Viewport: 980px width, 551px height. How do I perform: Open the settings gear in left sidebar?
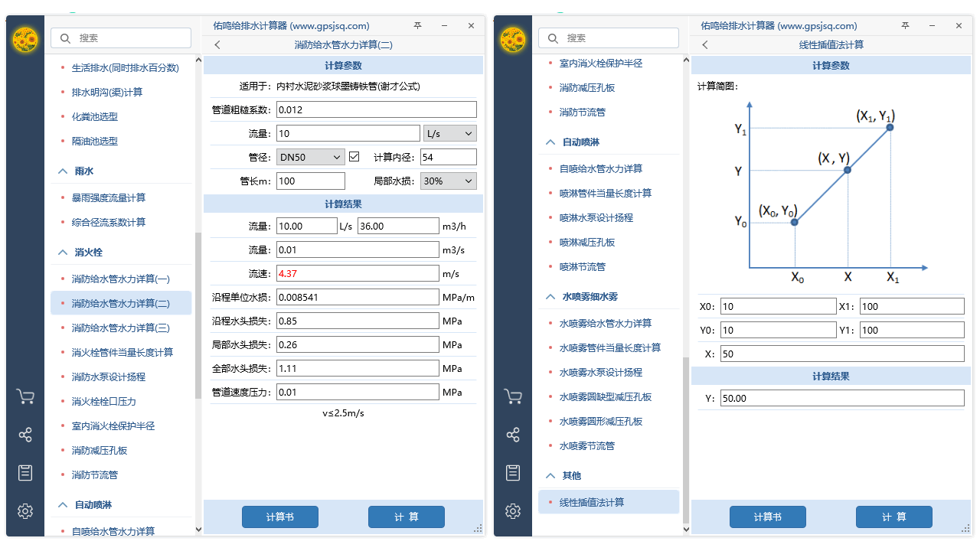(x=25, y=510)
